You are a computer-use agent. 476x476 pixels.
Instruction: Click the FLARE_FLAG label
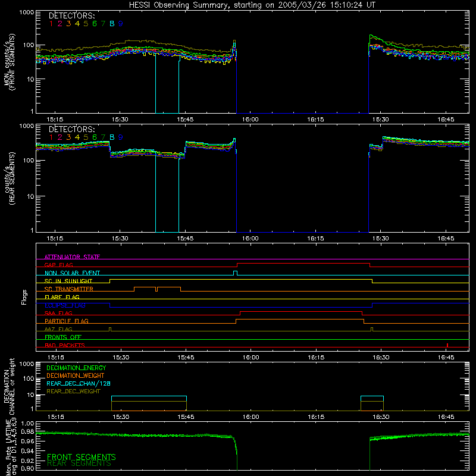[62, 297]
